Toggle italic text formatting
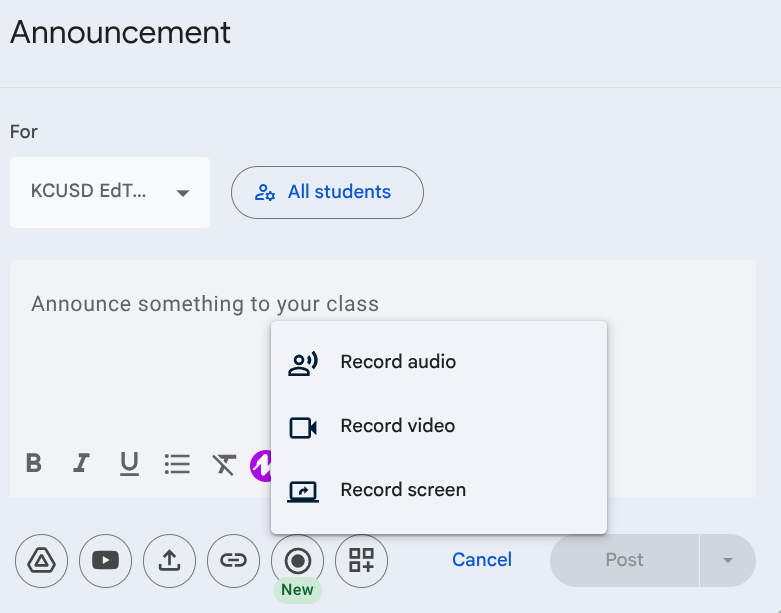 point(81,464)
